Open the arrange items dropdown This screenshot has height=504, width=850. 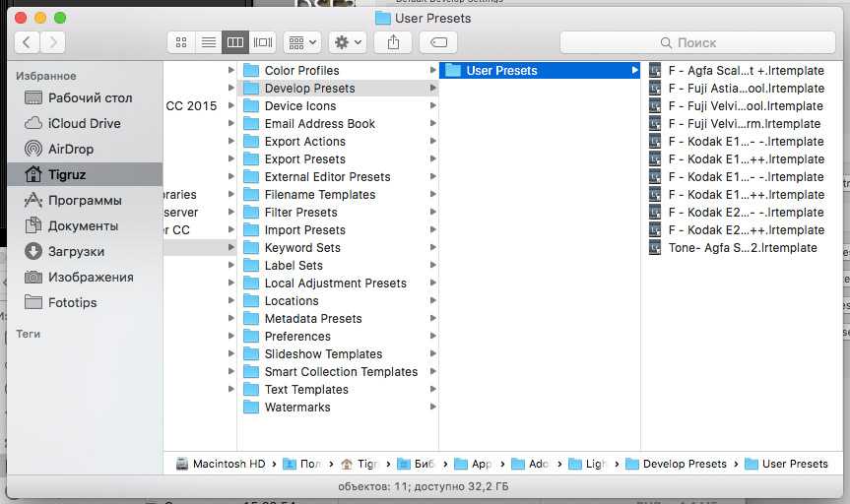301,42
